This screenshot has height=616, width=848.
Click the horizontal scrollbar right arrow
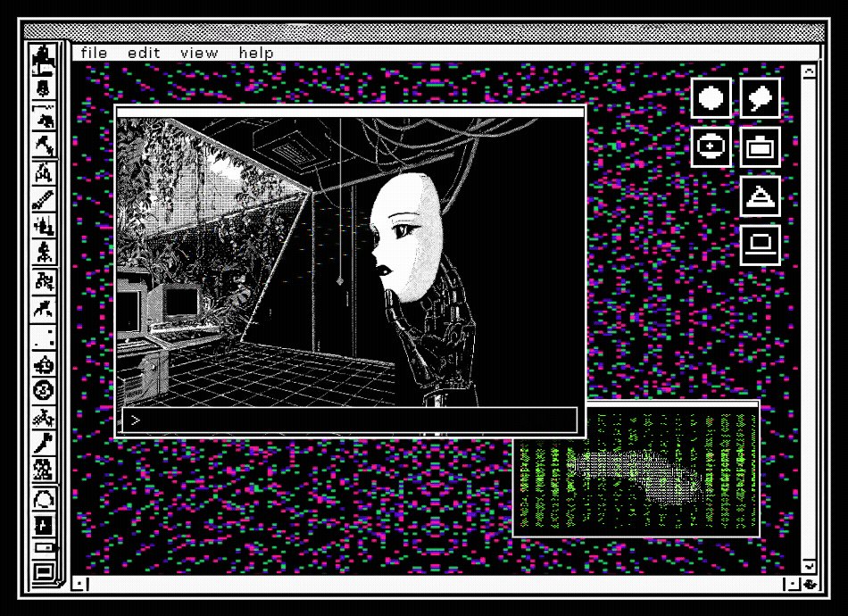click(793, 584)
